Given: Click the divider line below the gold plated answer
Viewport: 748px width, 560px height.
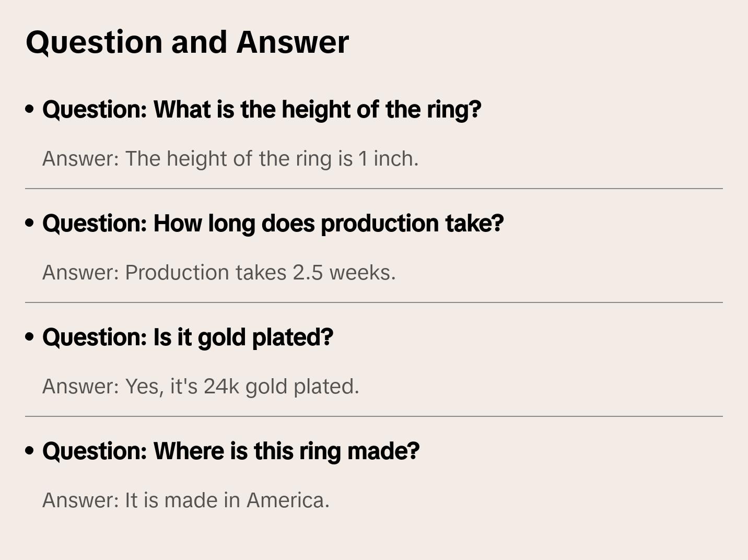Looking at the screenshot, I should tap(374, 416).
